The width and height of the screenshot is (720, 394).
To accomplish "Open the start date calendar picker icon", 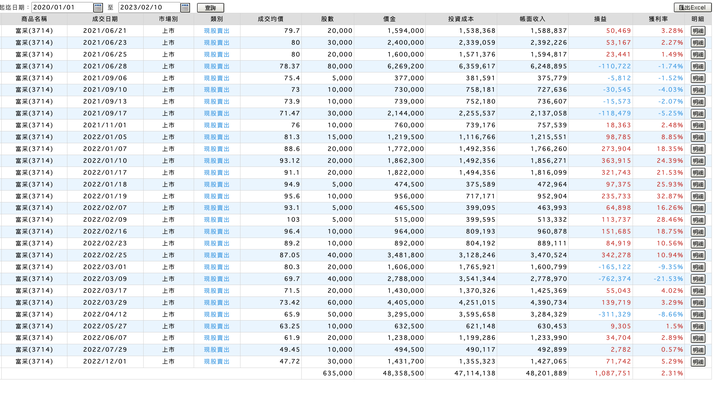I will pos(98,7).
